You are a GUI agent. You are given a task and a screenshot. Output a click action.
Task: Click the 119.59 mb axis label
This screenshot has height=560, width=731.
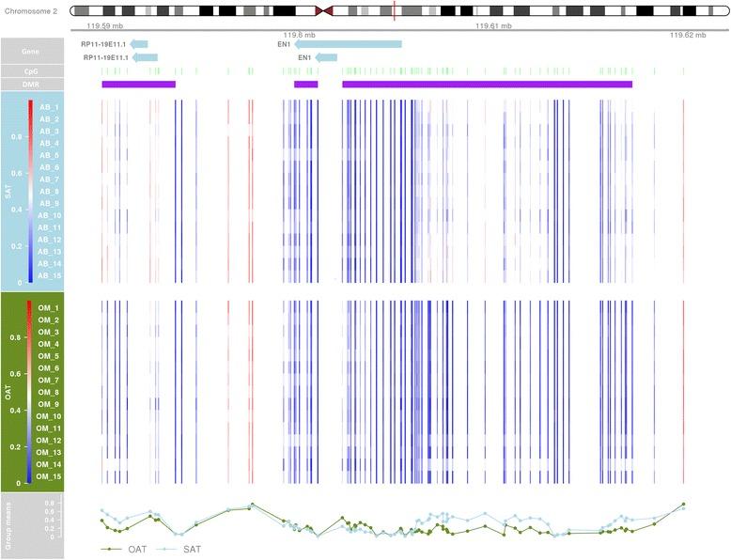pos(105,26)
